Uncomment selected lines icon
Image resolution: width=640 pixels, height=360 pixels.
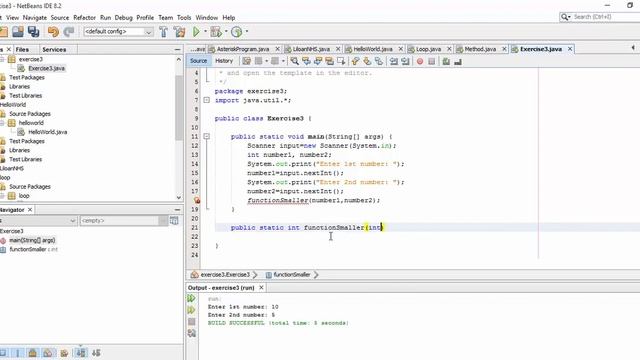tap(458, 61)
